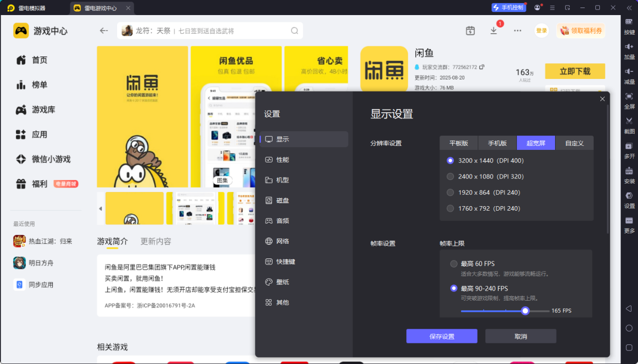Select the 最高 60 FPS option
Screen dimensions: 638x364
point(454,264)
